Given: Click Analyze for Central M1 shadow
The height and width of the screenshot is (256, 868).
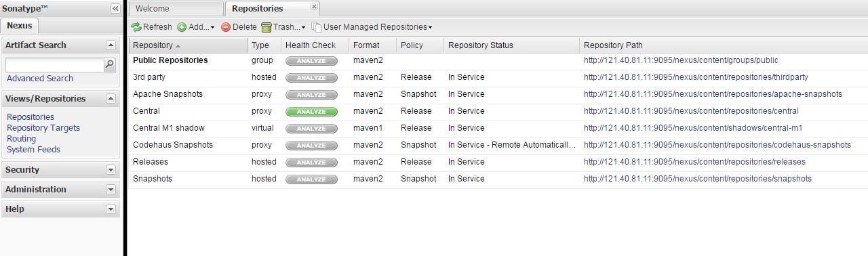Looking at the screenshot, I should tap(311, 128).
